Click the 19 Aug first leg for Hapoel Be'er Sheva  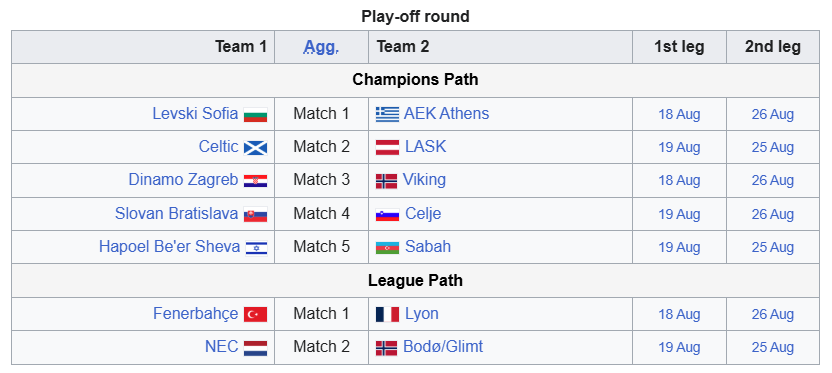pyautogui.click(x=679, y=248)
